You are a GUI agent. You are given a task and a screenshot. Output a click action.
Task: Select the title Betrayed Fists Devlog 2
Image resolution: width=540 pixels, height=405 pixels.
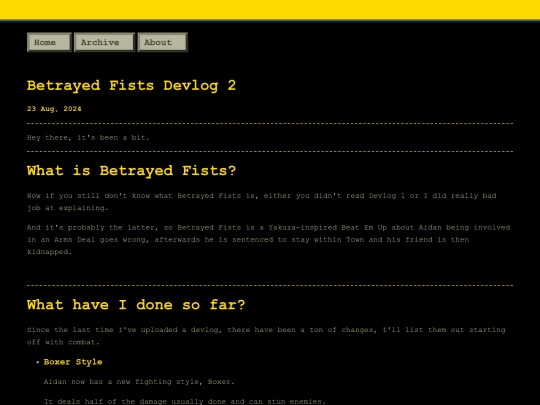pos(131,86)
